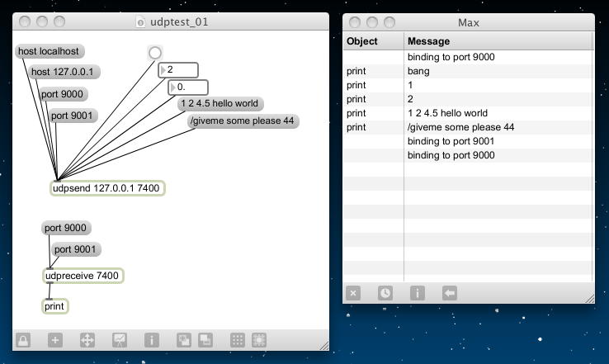Click '/giveme some please 44' message box

tap(243, 121)
